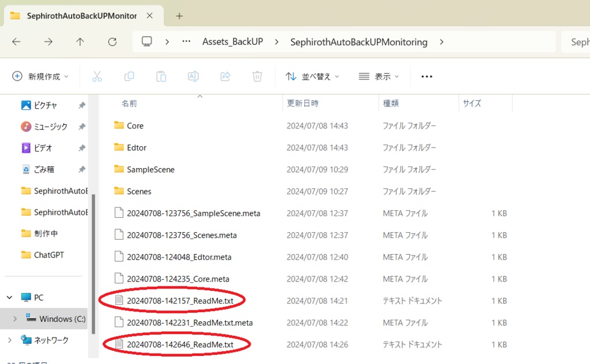Viewport: 590px width, 364px height.
Task: Click the Core folder icon
Action: [x=119, y=125]
